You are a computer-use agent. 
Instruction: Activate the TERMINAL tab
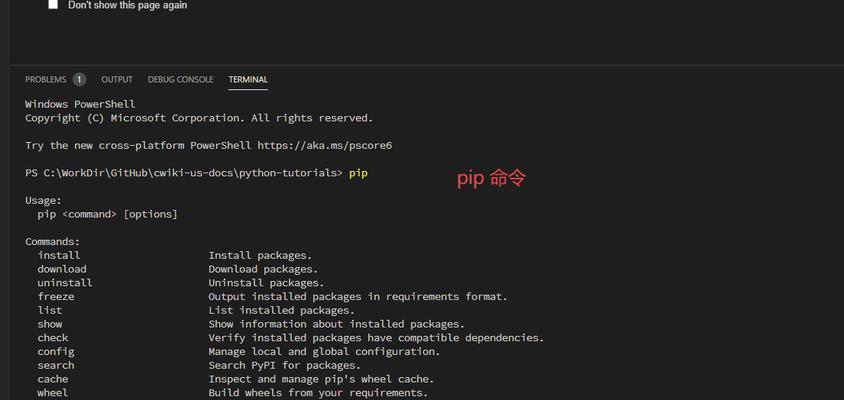click(248, 80)
